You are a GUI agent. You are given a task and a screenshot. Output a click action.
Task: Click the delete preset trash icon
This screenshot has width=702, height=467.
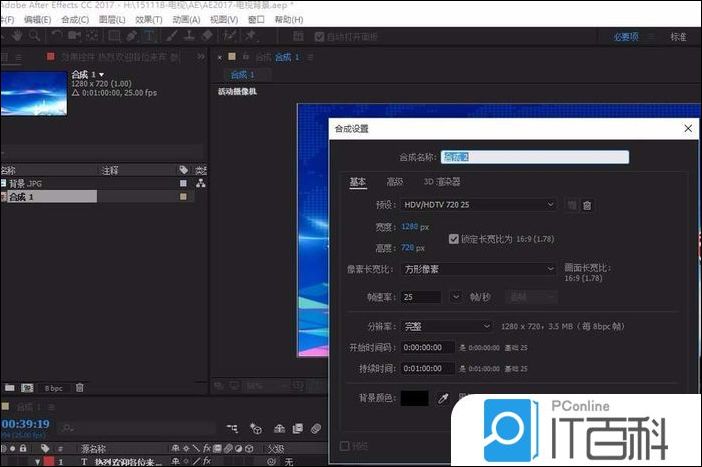587,205
